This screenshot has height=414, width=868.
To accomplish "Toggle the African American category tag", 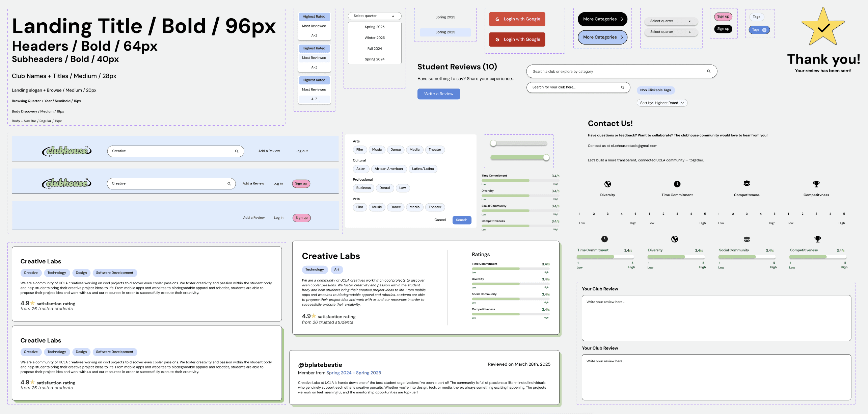I will click(388, 169).
